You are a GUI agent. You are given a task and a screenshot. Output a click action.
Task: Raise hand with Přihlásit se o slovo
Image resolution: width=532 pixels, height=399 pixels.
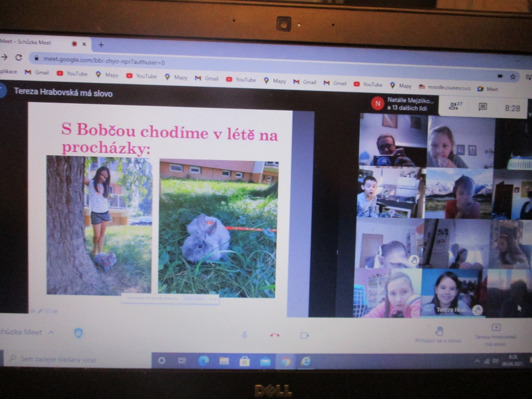pos(438,335)
